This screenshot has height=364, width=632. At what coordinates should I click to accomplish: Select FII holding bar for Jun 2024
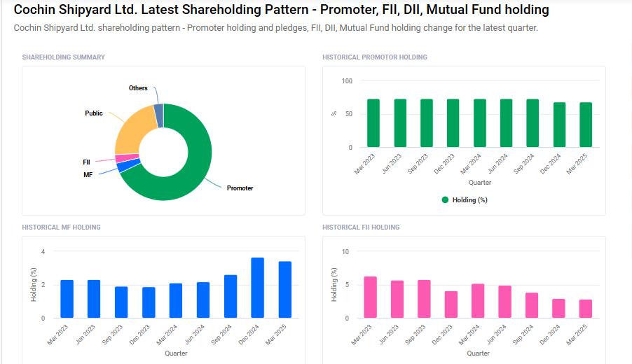(505, 302)
